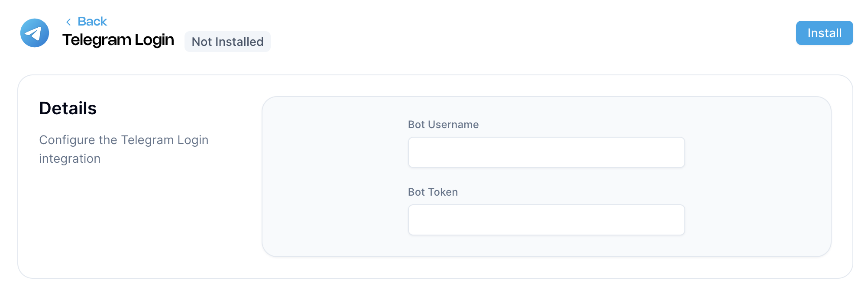This screenshot has height=303, width=868.
Task: Click inside the Bot Token field
Action: 546,219
